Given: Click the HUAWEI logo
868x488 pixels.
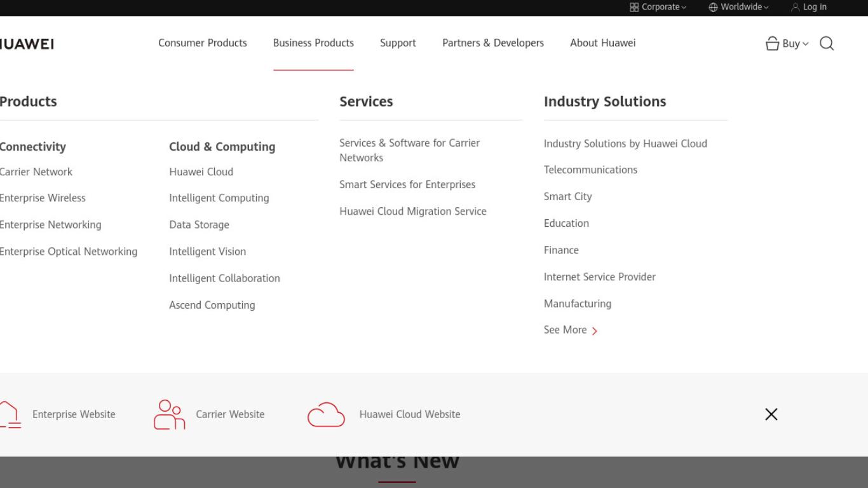Looking at the screenshot, I should (27, 44).
